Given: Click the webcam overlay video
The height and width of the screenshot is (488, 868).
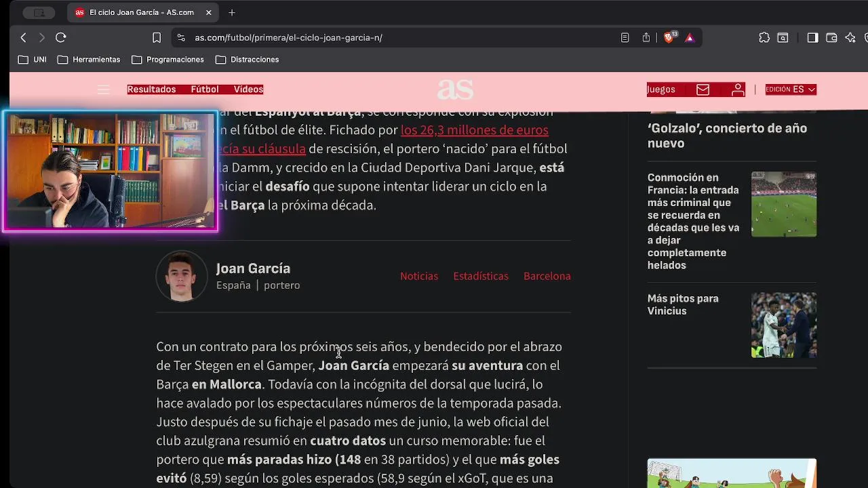Looking at the screenshot, I should [111, 171].
